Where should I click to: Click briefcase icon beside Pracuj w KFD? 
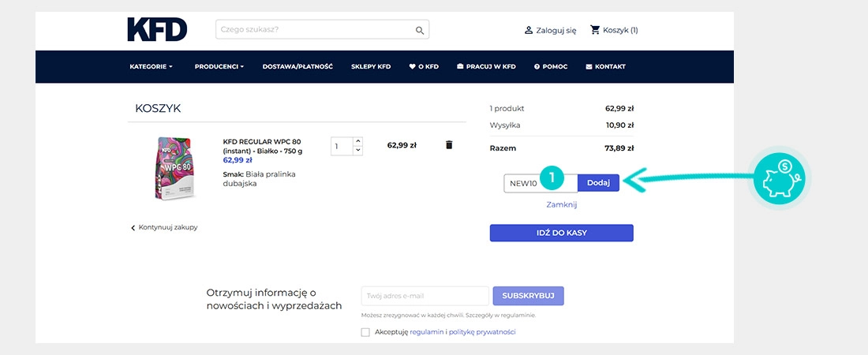(x=460, y=66)
